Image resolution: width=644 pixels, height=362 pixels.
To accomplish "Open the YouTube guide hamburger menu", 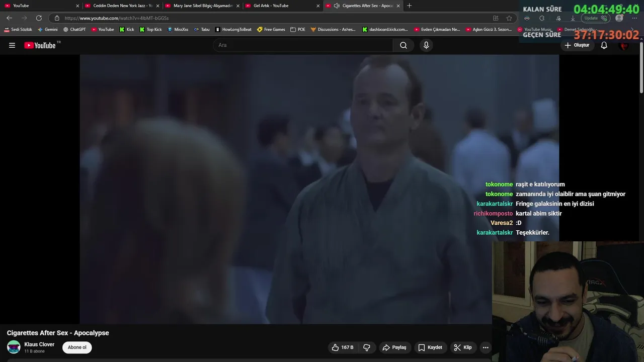I will tap(12, 45).
